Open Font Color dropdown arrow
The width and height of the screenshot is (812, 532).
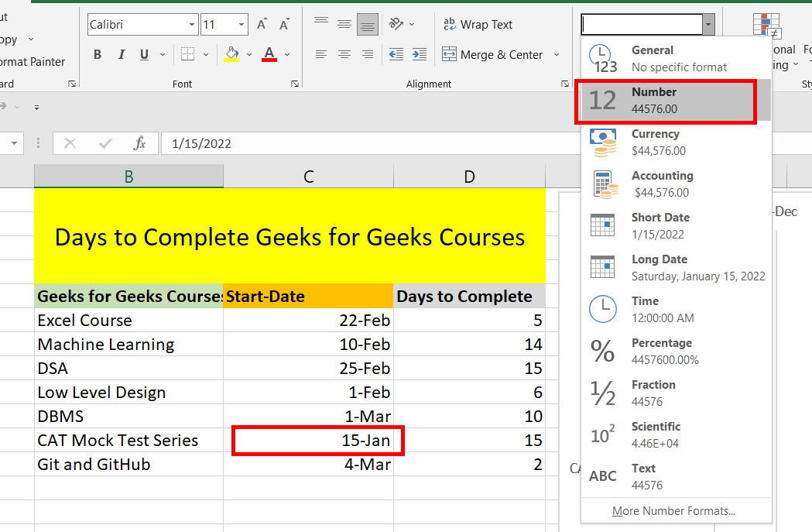click(287, 54)
